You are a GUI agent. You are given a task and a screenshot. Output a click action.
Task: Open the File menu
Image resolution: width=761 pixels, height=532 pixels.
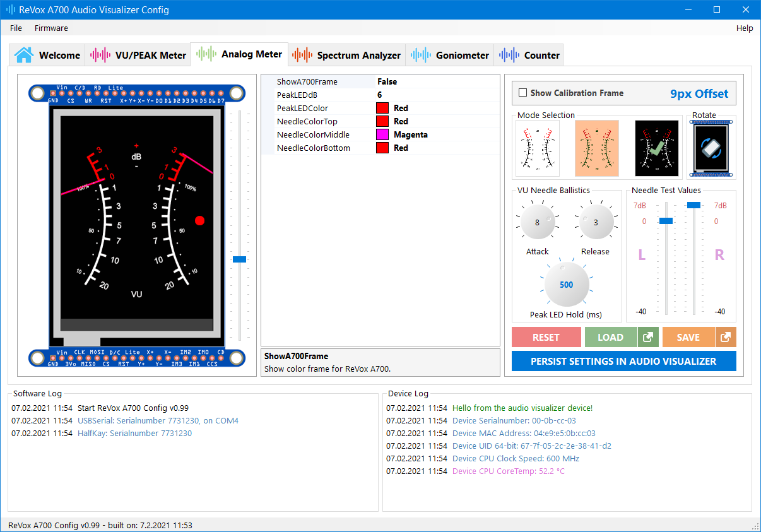(x=16, y=28)
